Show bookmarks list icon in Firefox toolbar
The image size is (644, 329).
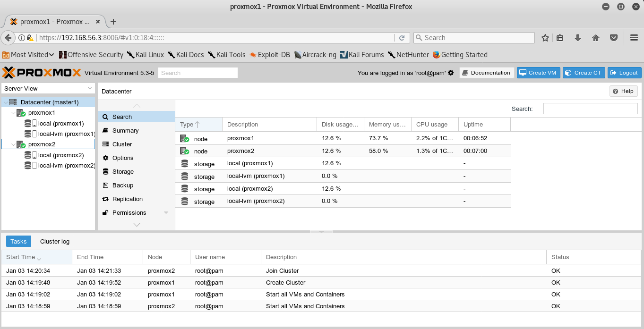[560, 38]
